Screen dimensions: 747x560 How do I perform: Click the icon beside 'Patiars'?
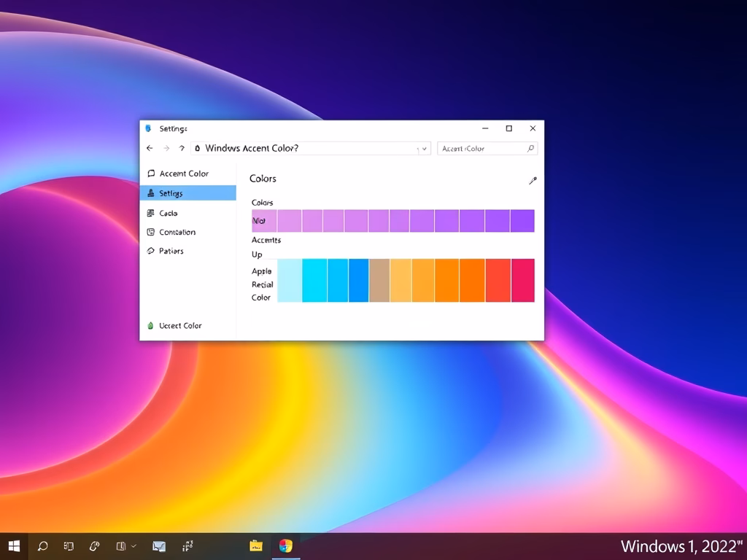(150, 251)
